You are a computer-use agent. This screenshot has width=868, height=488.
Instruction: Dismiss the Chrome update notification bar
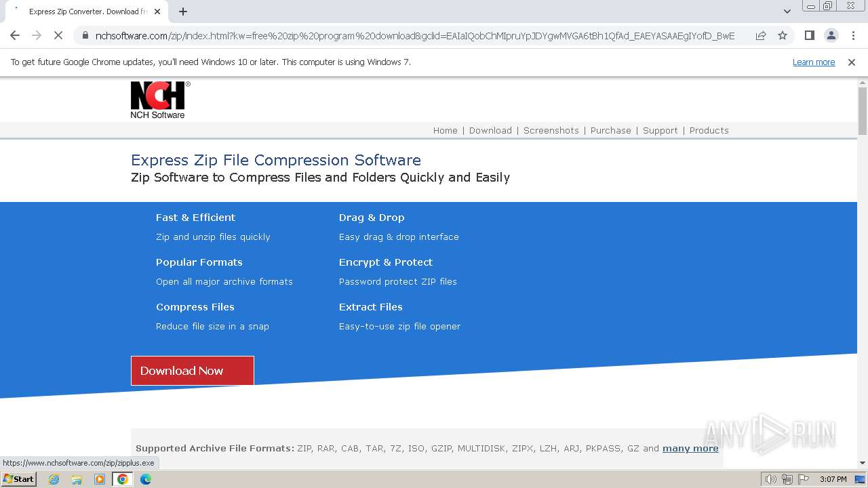[852, 62]
